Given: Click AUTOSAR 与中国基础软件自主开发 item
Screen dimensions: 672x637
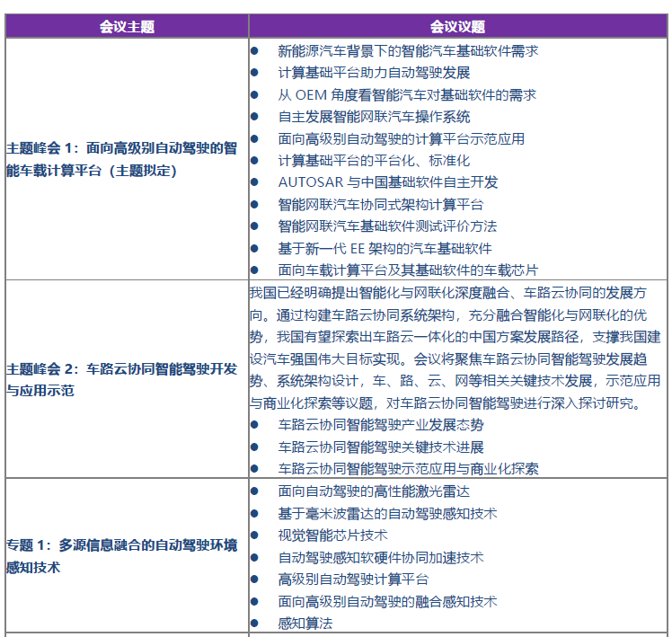Looking at the screenshot, I should point(387,182).
